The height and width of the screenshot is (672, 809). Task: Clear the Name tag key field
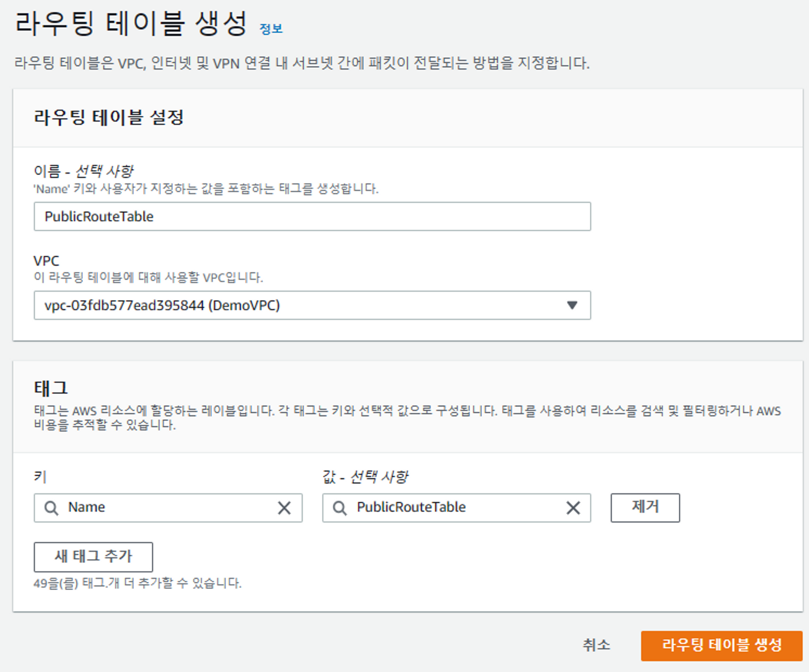pyautogui.click(x=284, y=508)
